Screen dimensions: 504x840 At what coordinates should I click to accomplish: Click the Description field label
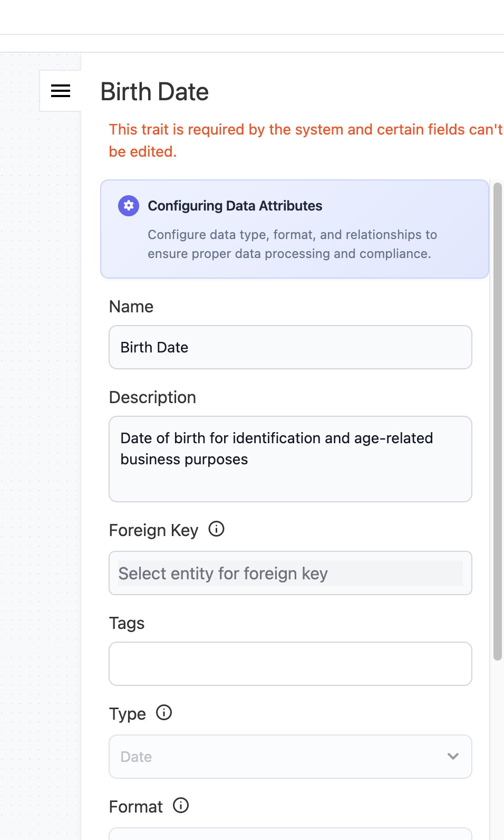152,397
